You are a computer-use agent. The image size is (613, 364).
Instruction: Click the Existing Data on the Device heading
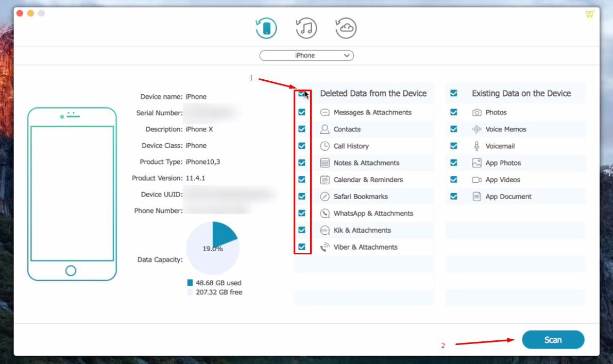click(521, 93)
